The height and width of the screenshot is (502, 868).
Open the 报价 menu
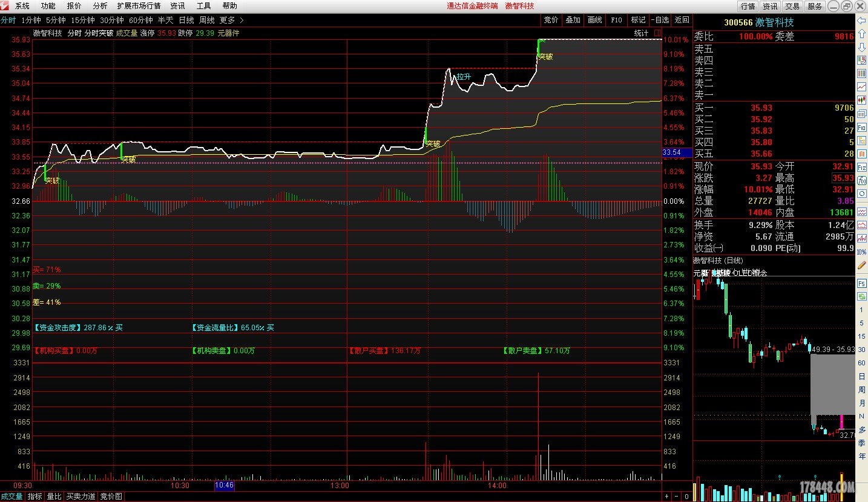(74, 5)
